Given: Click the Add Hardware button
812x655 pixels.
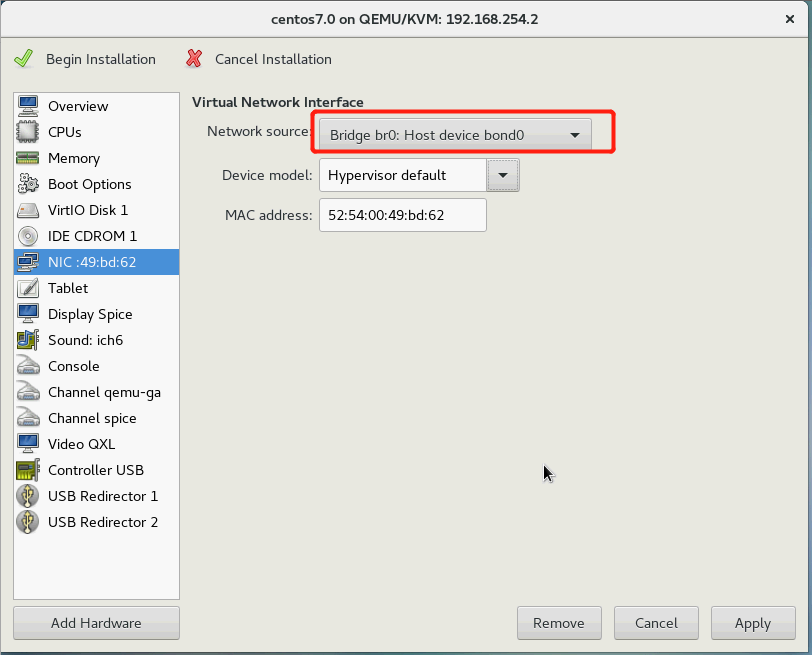Looking at the screenshot, I should (96, 624).
